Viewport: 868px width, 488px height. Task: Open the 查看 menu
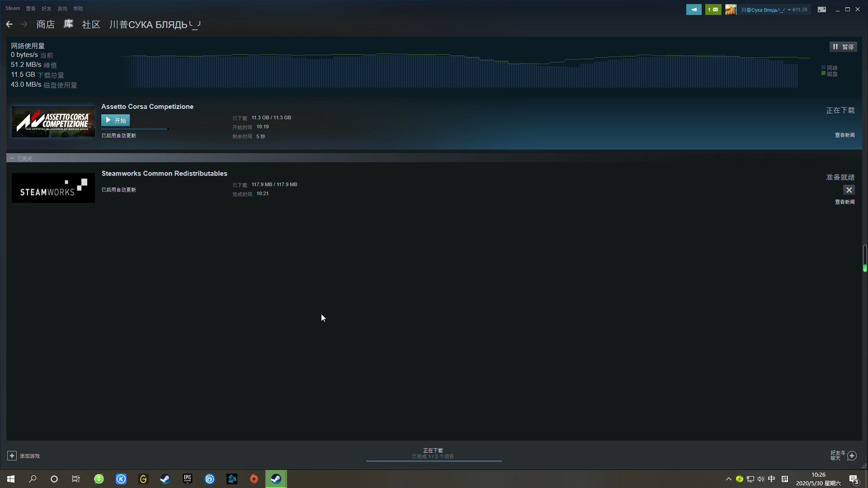[x=30, y=9]
